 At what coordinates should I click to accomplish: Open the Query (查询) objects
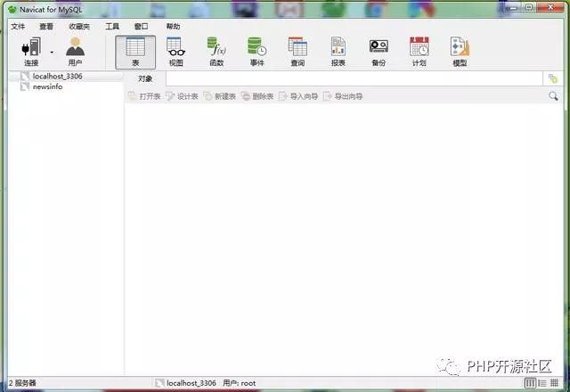[x=297, y=52]
